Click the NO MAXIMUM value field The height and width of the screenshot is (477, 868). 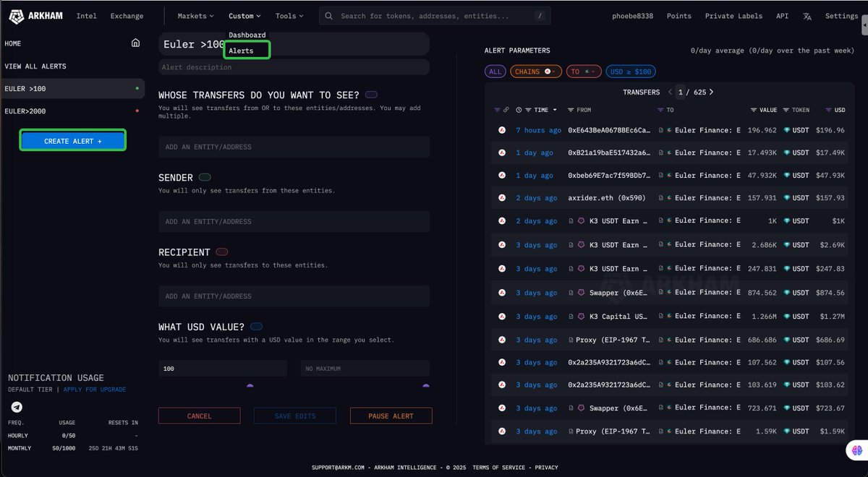[x=365, y=369]
